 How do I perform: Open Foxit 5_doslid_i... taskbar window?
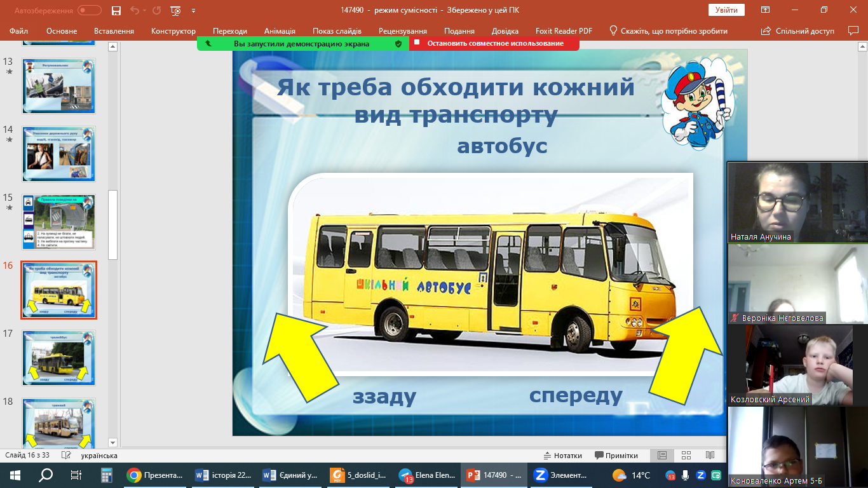click(x=360, y=475)
